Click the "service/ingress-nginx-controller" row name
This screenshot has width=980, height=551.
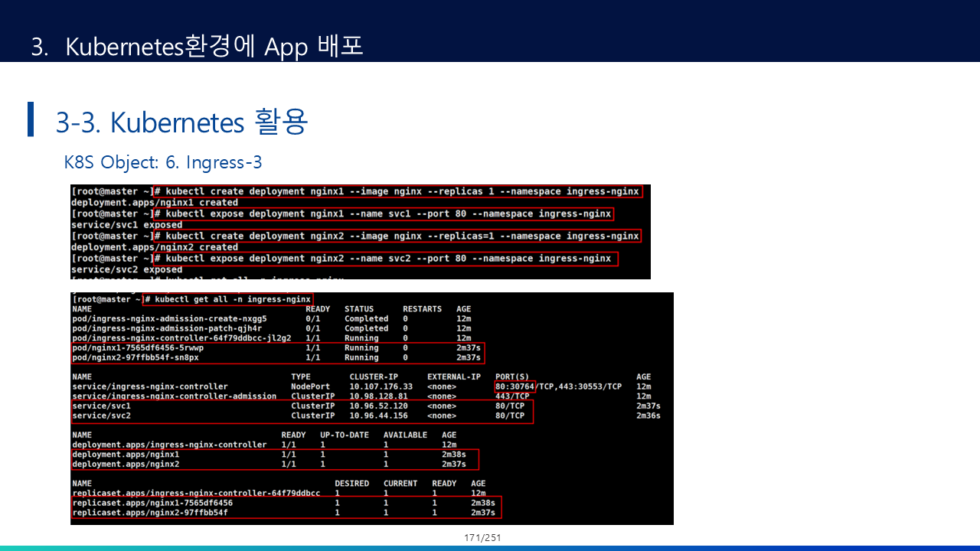[150, 386]
